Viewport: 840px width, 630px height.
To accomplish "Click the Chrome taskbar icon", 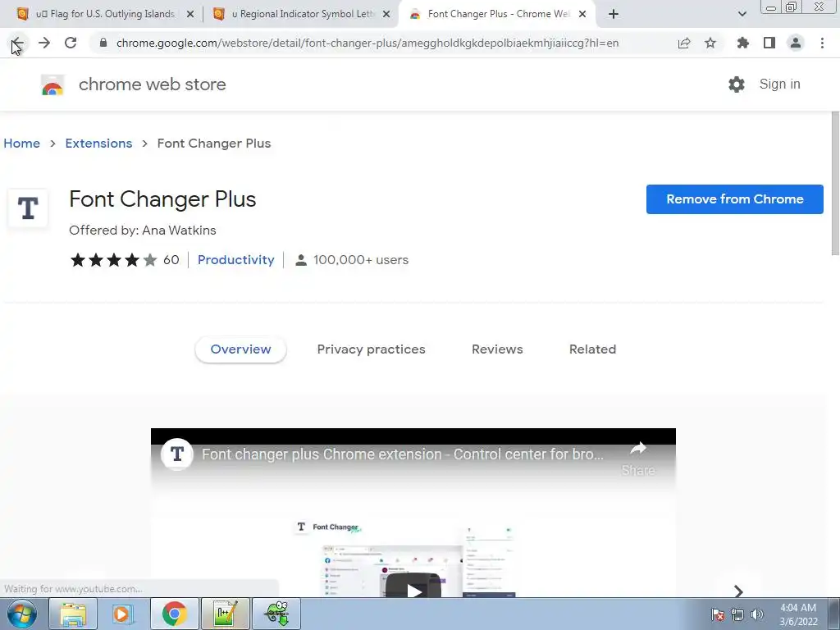I will point(174,614).
